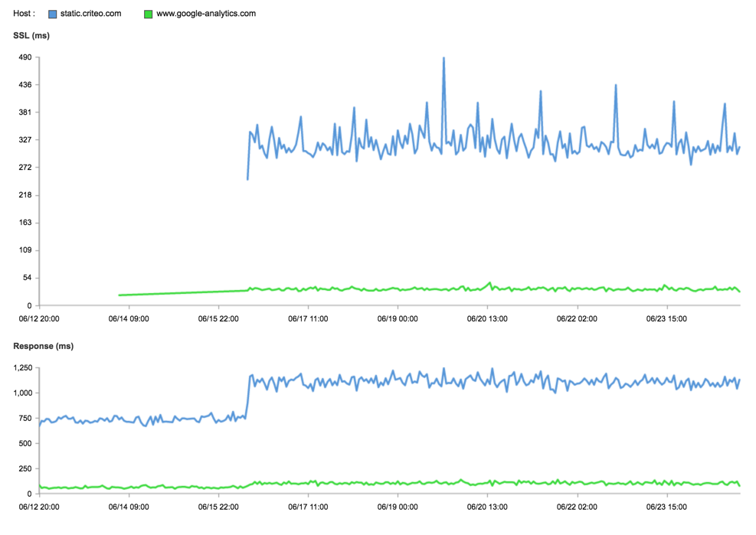Click 06/19 00:00 tick label under SSL chart
756x535 pixels.
click(x=398, y=318)
